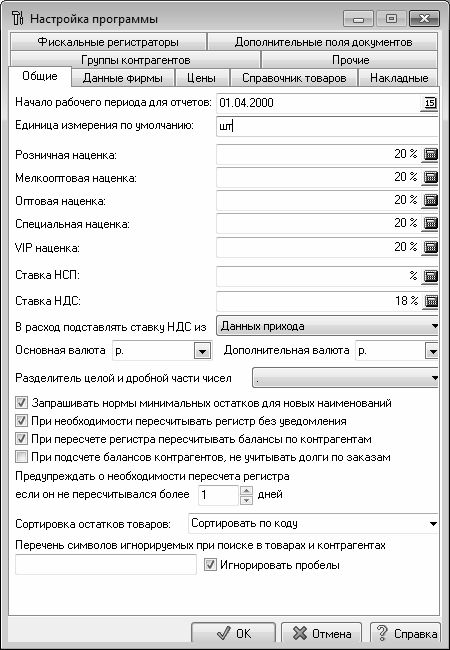Click the Отмена button
The width and height of the screenshot is (450, 650).
click(322, 633)
